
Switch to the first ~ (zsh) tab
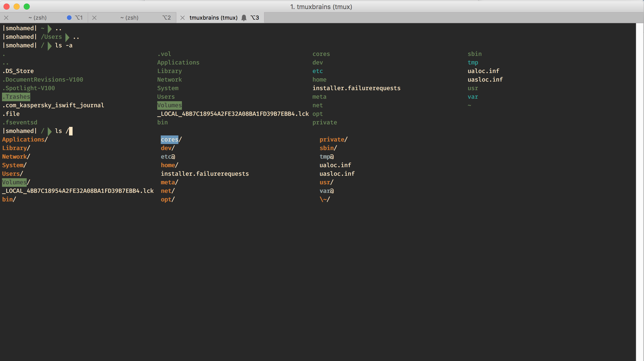[38, 18]
